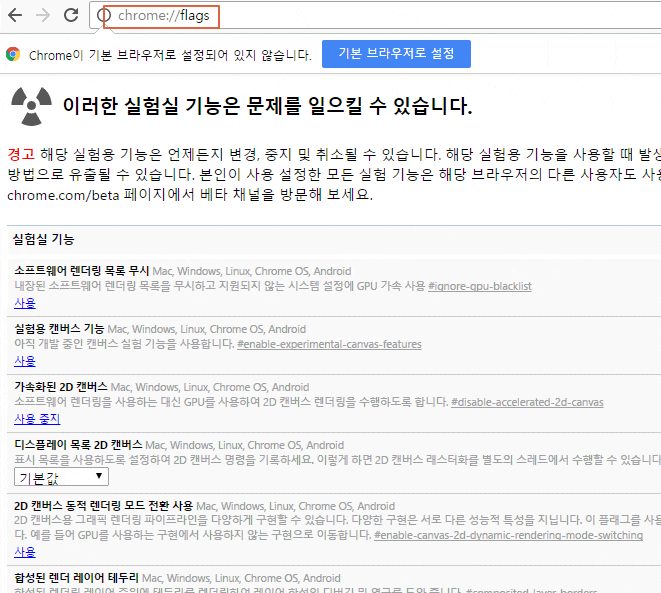Click the heading '이러한 실험실 기능은 문제를 일으킬 수 있습니다.'
The image size is (661, 593).
[x=268, y=106]
